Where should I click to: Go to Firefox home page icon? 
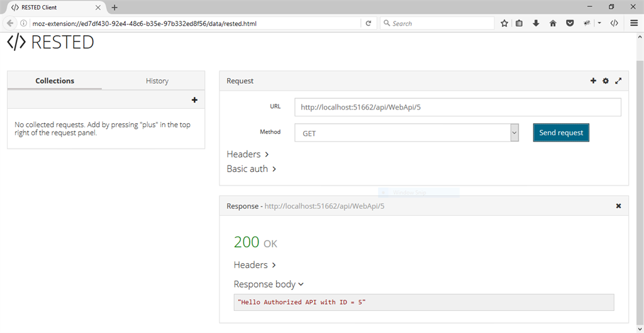click(553, 23)
